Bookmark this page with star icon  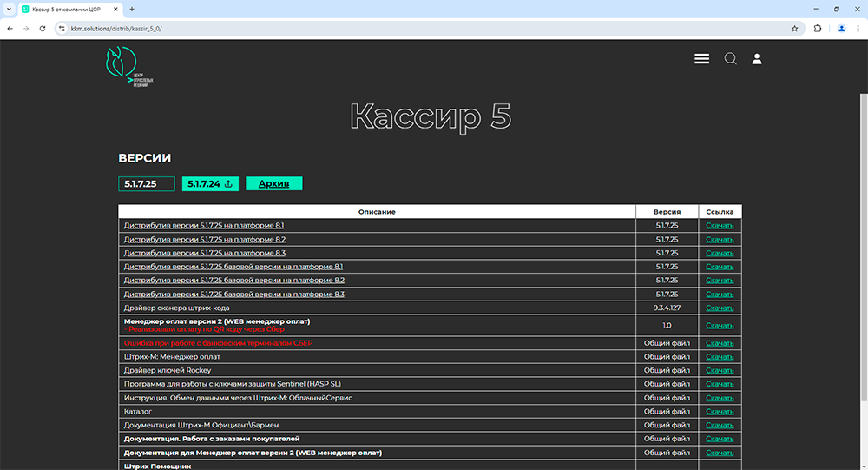pos(794,28)
